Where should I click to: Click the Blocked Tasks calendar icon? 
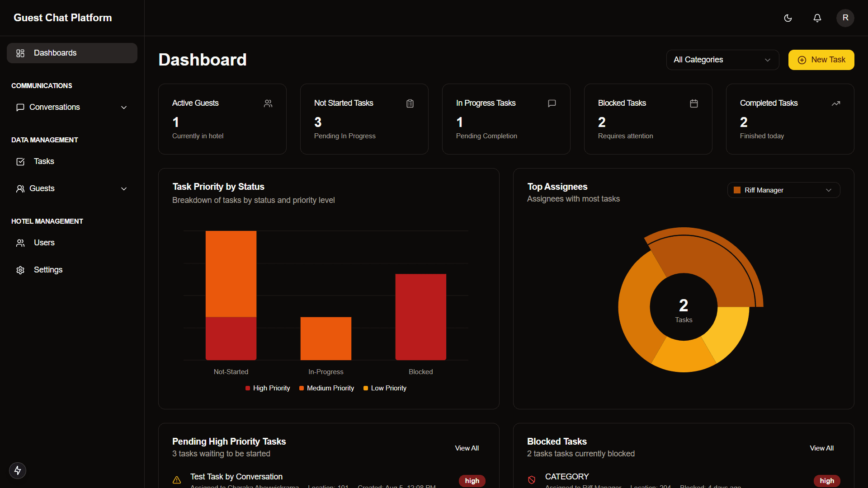693,103
